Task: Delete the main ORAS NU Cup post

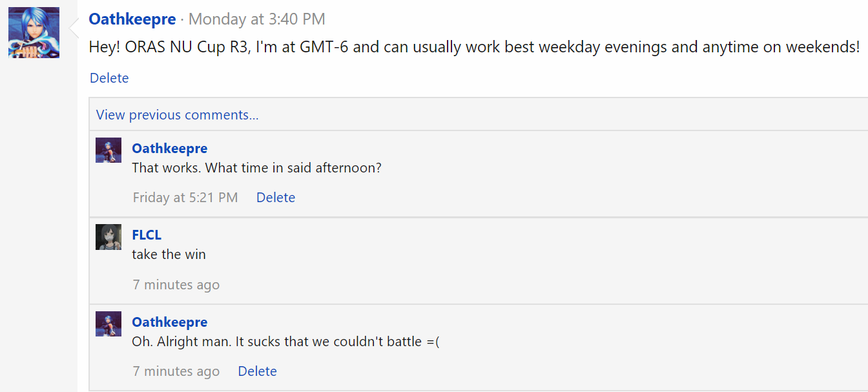Action: 109,78
